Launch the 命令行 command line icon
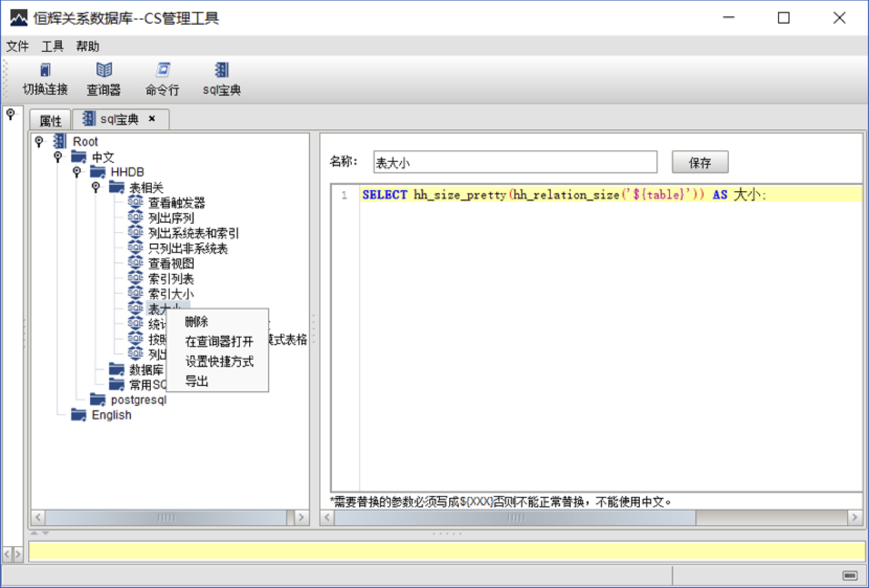The width and height of the screenshot is (869, 588). [162, 70]
